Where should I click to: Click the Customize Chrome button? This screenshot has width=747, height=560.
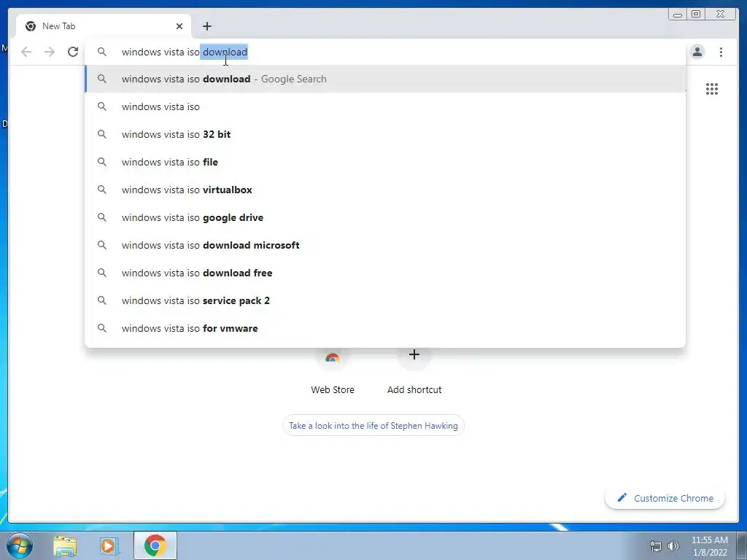[x=665, y=498]
